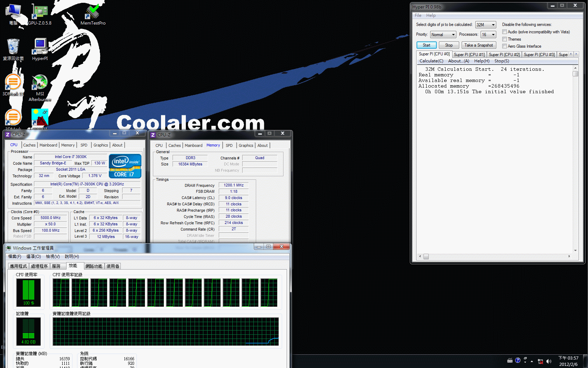Toggle Aero Glass Interface checkbox
The width and height of the screenshot is (588, 368).
click(505, 46)
